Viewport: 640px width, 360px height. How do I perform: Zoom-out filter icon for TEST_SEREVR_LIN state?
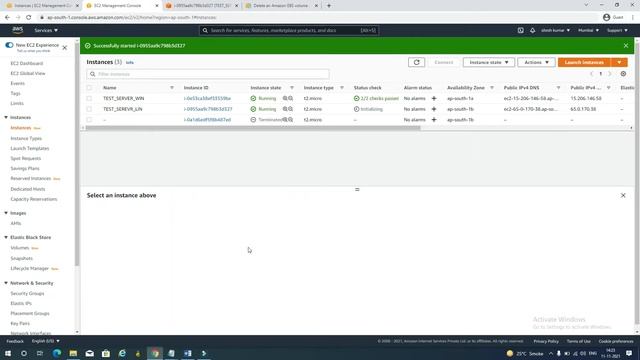291,109
